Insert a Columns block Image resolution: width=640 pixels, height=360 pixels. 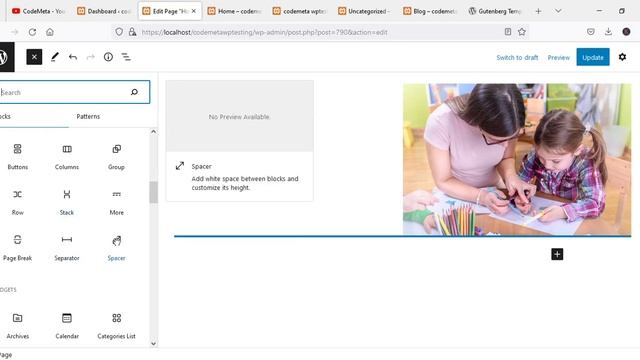pos(67,157)
